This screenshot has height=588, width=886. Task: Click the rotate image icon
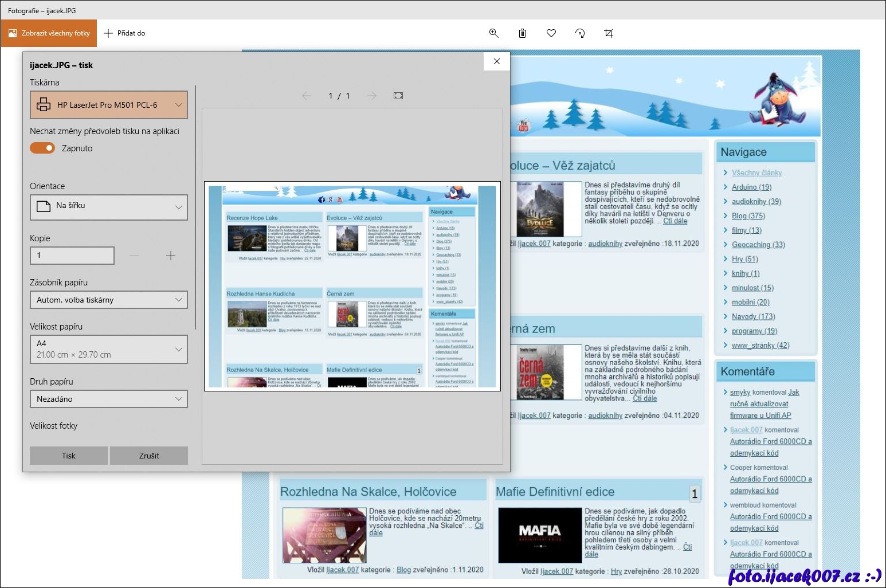580,33
